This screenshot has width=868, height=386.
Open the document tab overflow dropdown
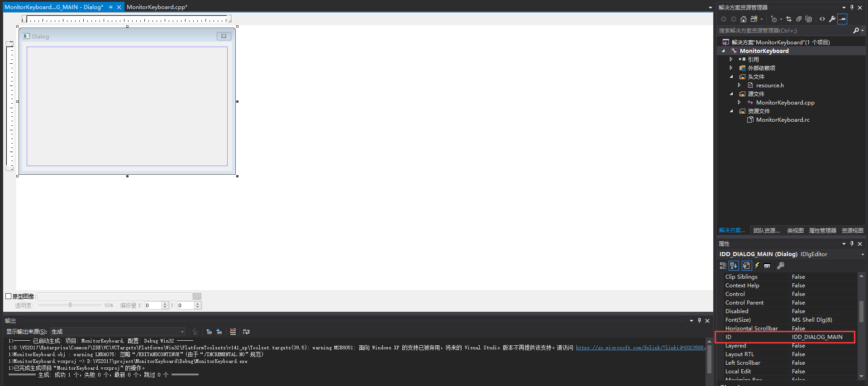click(x=710, y=8)
